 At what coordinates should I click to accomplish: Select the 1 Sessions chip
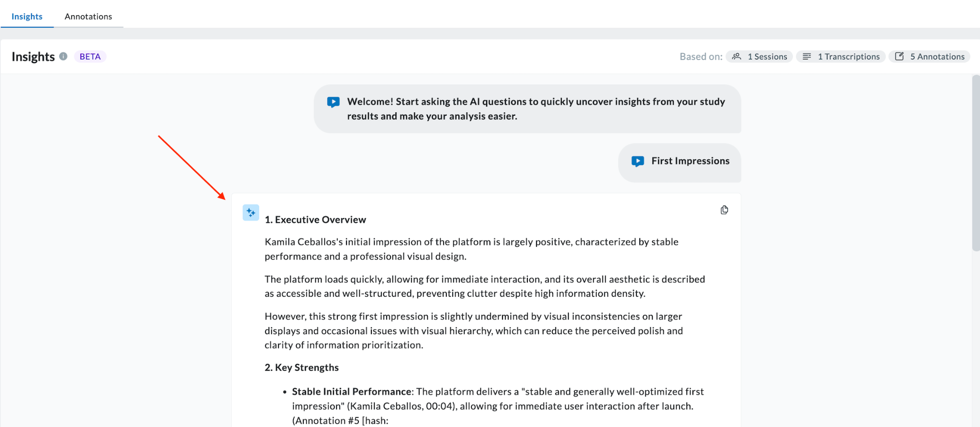point(759,56)
